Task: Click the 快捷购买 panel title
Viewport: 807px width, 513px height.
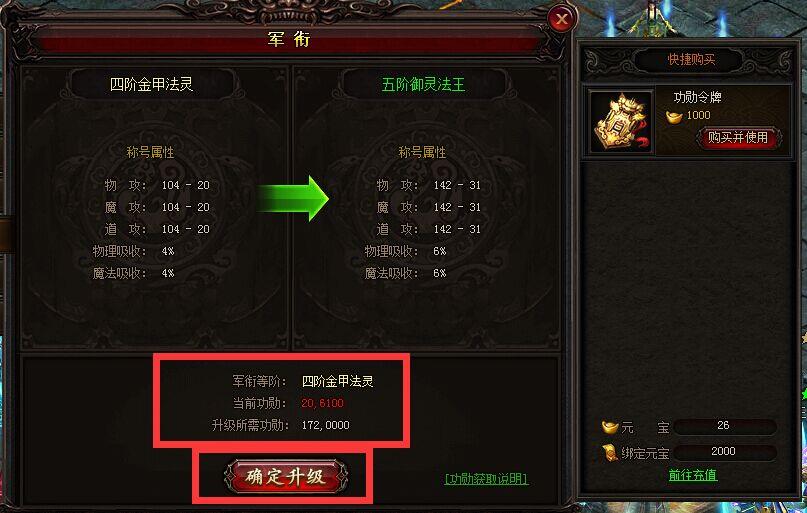Action: (x=691, y=60)
